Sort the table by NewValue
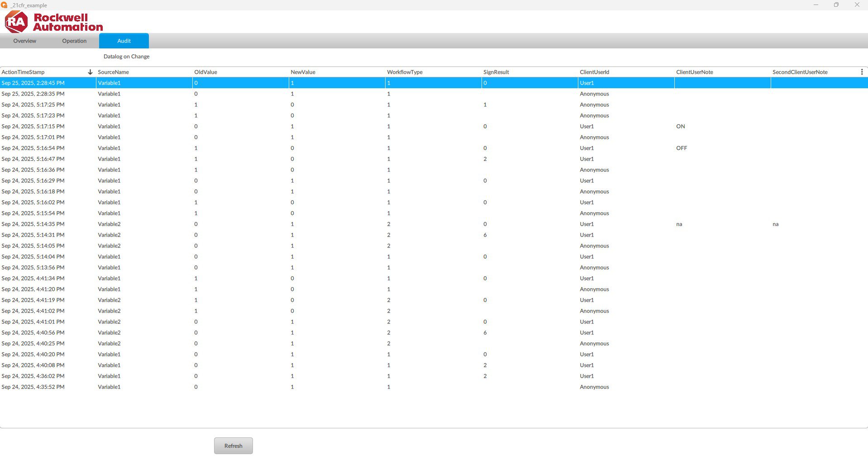Image resolution: width=868 pixels, height=460 pixels. 303,71
